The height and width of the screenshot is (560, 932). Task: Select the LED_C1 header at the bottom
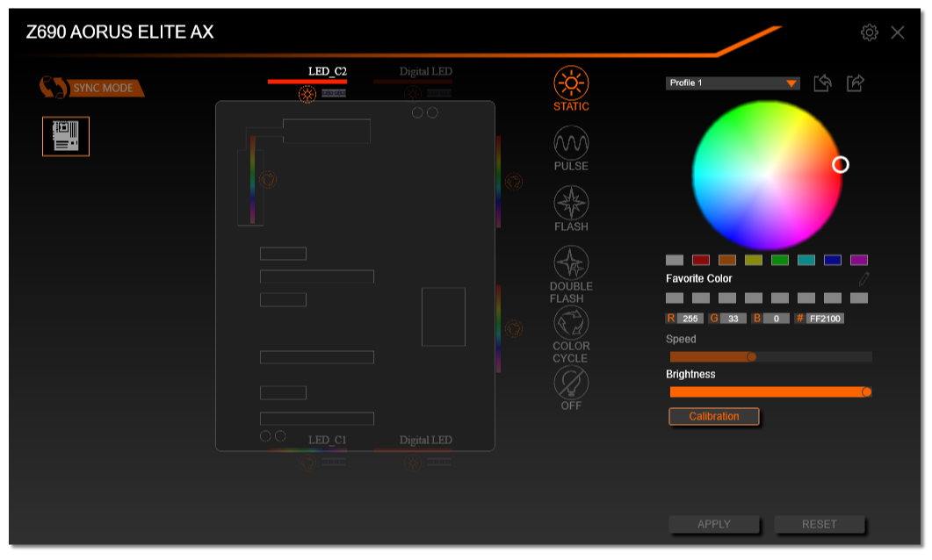point(327,440)
